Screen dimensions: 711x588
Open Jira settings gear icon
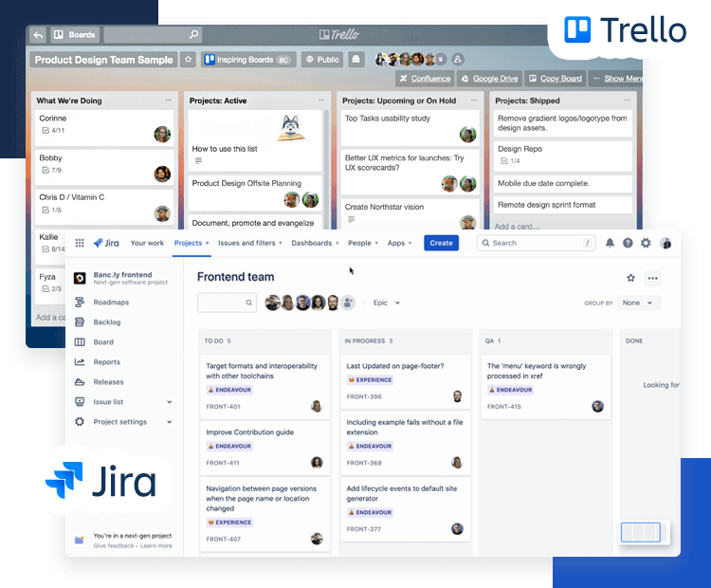coord(646,243)
